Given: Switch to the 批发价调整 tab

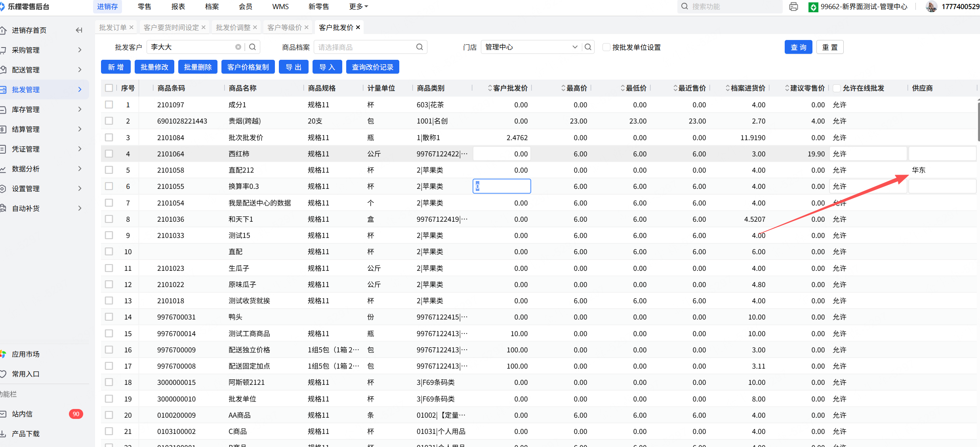Looking at the screenshot, I should click(x=233, y=27).
